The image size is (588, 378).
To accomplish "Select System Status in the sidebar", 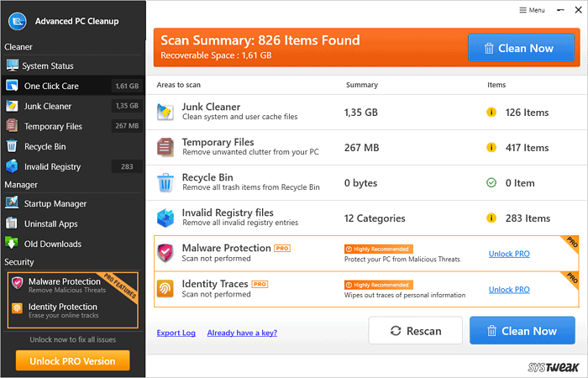I will 48,66.
